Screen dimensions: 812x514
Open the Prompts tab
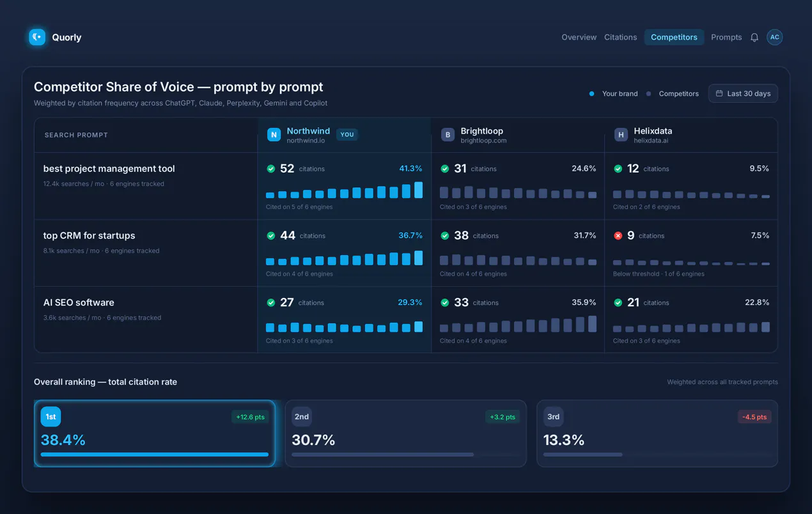pyautogui.click(x=726, y=37)
